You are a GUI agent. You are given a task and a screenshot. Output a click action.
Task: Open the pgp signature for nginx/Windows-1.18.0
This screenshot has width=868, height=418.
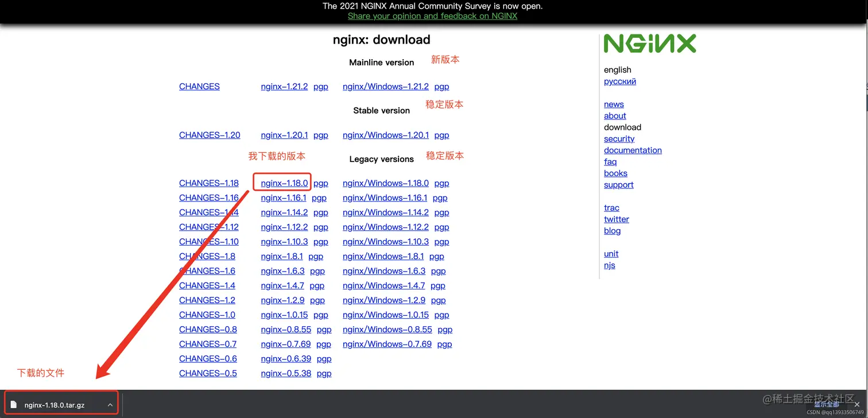click(441, 184)
